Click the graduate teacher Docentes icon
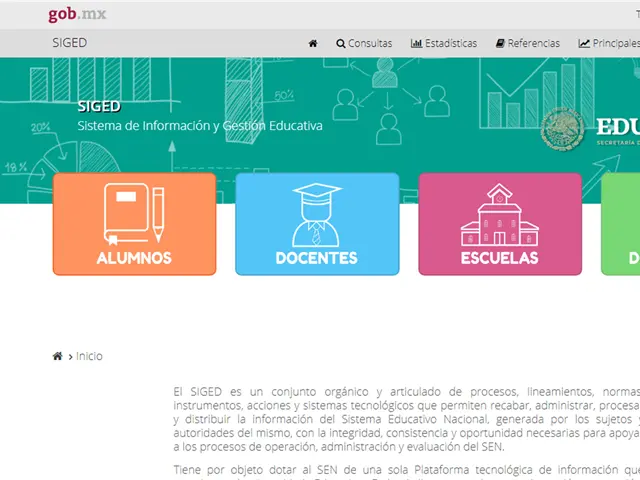The image size is (640, 480). (317, 214)
